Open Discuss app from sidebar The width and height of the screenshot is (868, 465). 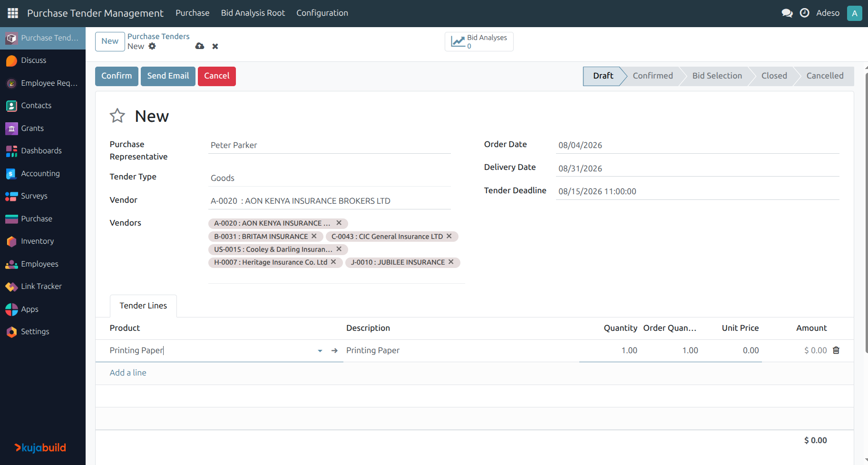(43, 60)
